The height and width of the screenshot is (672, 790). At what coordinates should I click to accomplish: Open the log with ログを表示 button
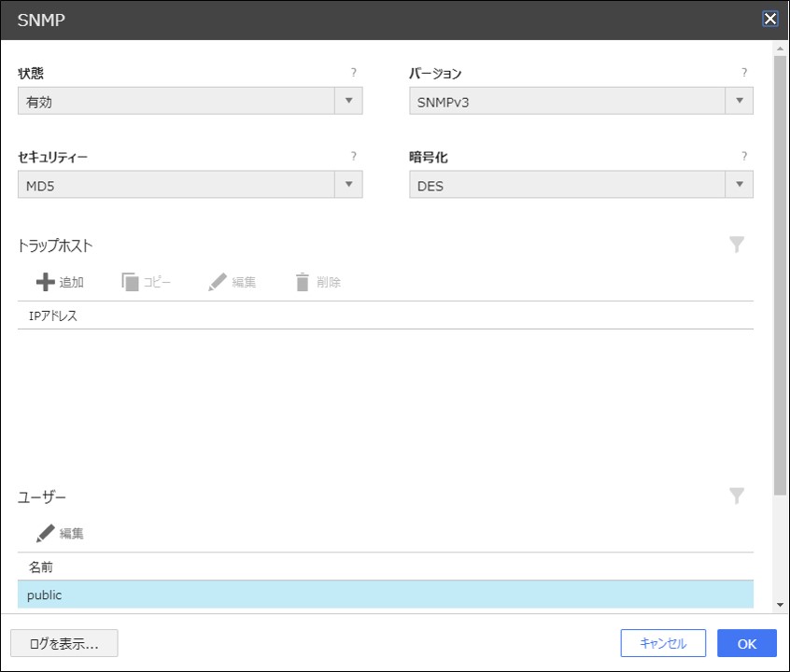(63, 643)
